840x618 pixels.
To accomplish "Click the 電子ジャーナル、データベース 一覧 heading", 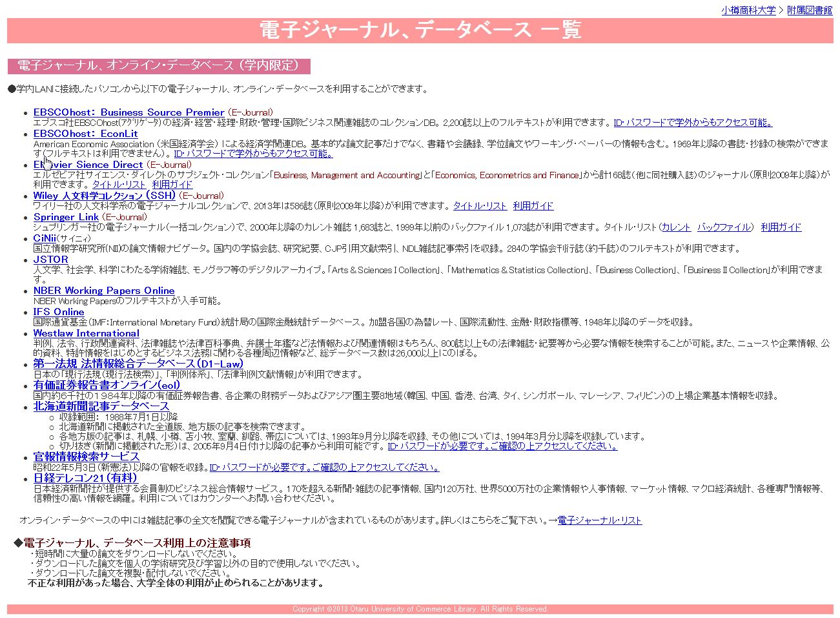I will click(420, 30).
